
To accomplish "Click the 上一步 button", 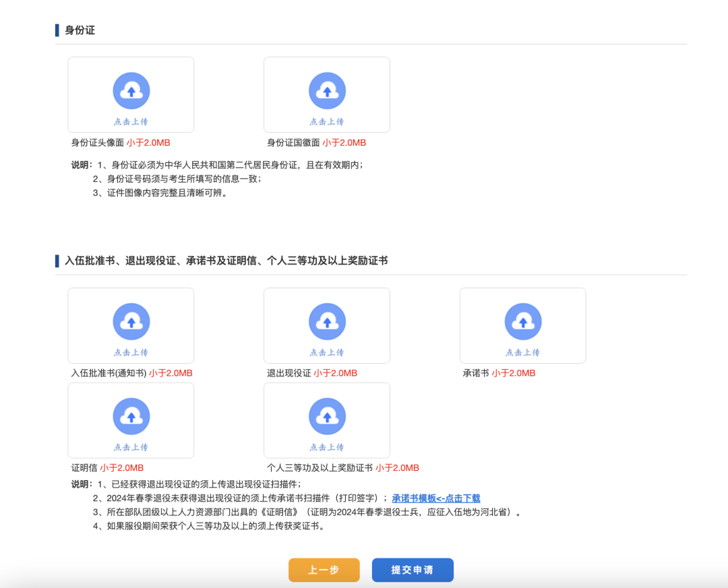I will coord(324,570).
